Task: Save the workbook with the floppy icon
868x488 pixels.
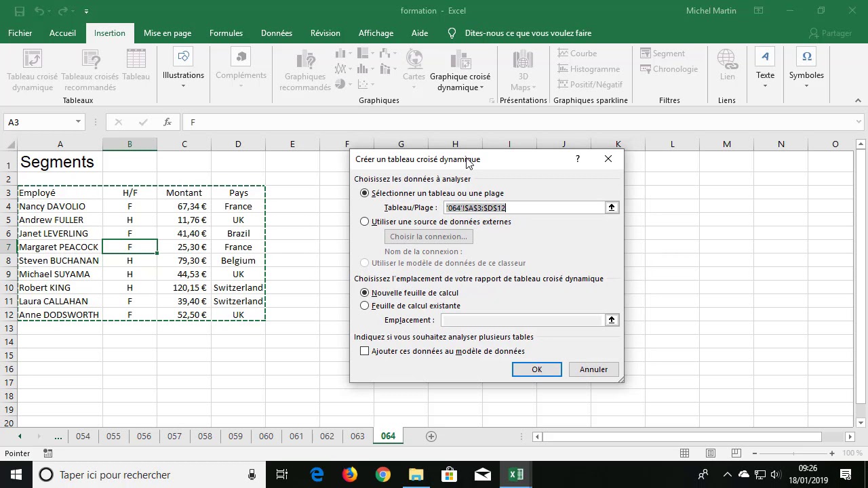Action: 20,11
